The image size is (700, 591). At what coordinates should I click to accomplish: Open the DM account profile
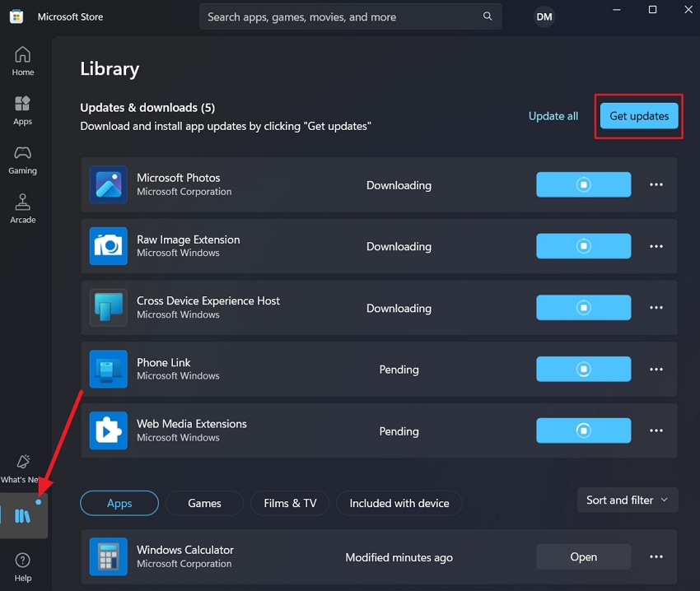(x=544, y=17)
